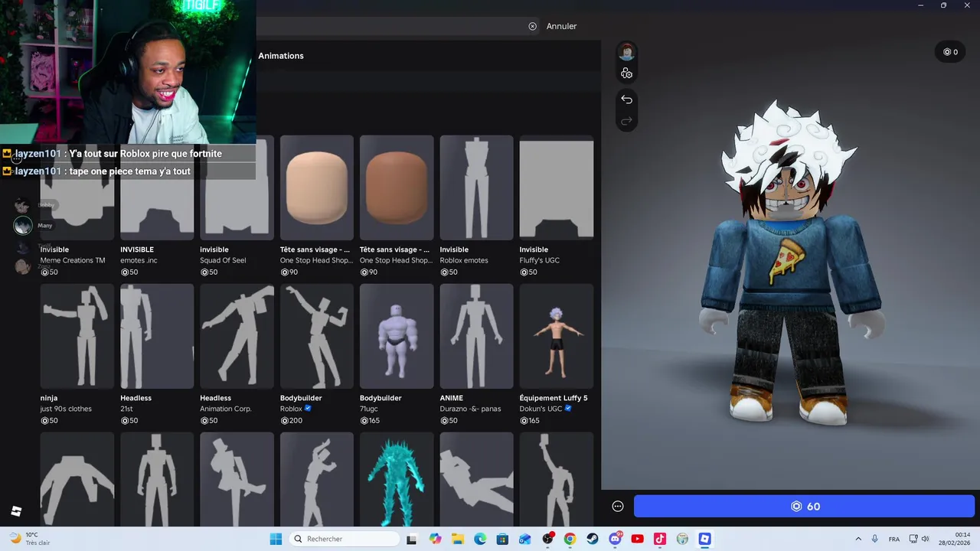The width and height of the screenshot is (980, 551).
Task: Open Task View on the taskbar
Action: 412,539
